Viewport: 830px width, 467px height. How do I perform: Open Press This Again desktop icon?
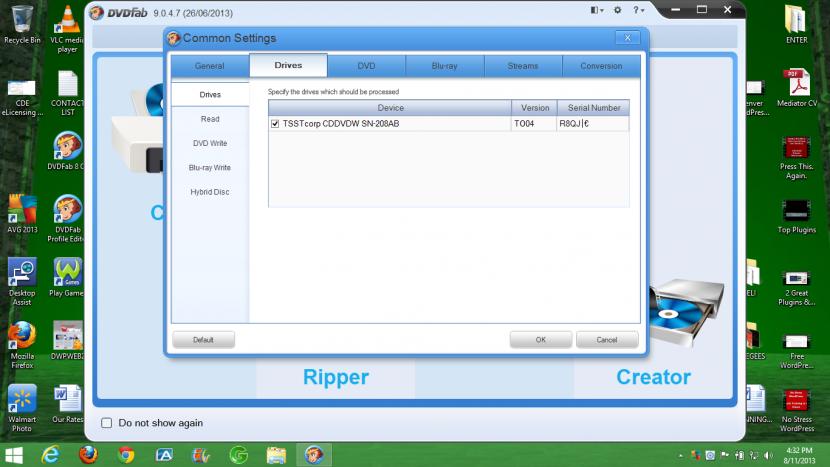coord(796,158)
